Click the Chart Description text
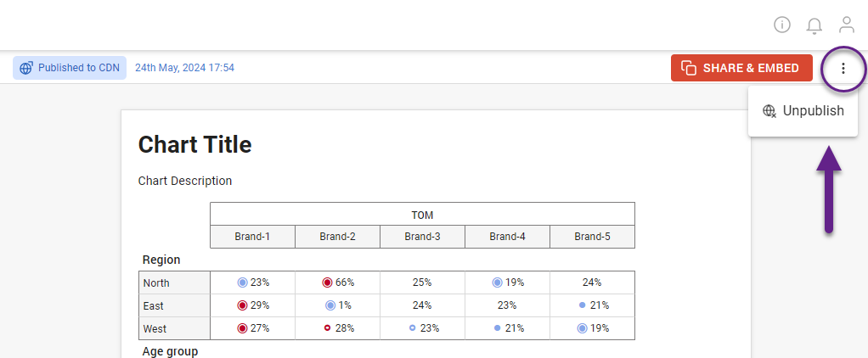The height and width of the screenshot is (358, 868). (184, 181)
